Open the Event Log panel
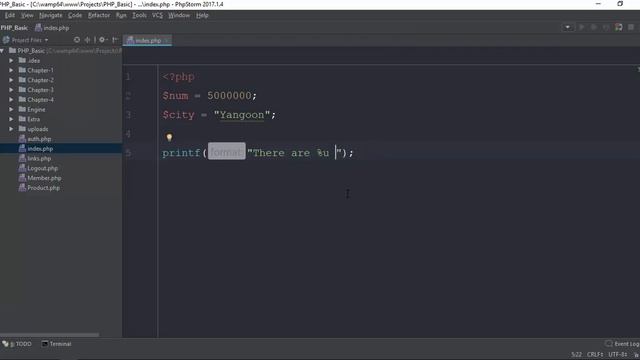 (x=622, y=344)
